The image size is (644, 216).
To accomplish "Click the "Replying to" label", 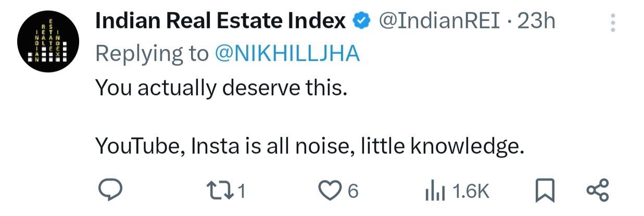I will (x=151, y=53).
